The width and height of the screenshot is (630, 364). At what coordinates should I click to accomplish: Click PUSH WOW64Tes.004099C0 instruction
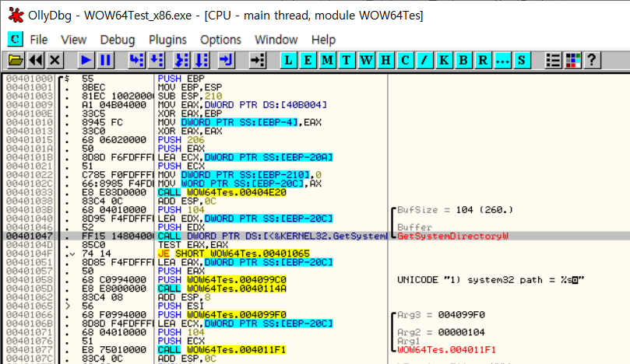tap(222, 280)
